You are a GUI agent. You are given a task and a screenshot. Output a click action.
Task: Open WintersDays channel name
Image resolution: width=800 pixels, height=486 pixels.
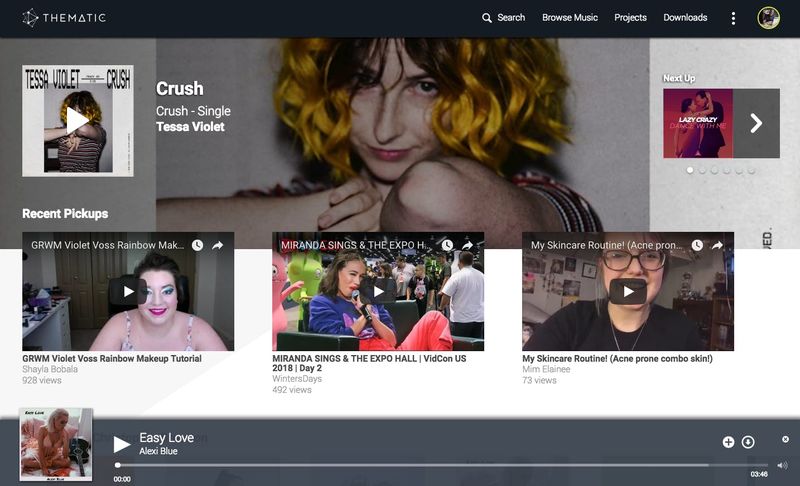click(297, 379)
